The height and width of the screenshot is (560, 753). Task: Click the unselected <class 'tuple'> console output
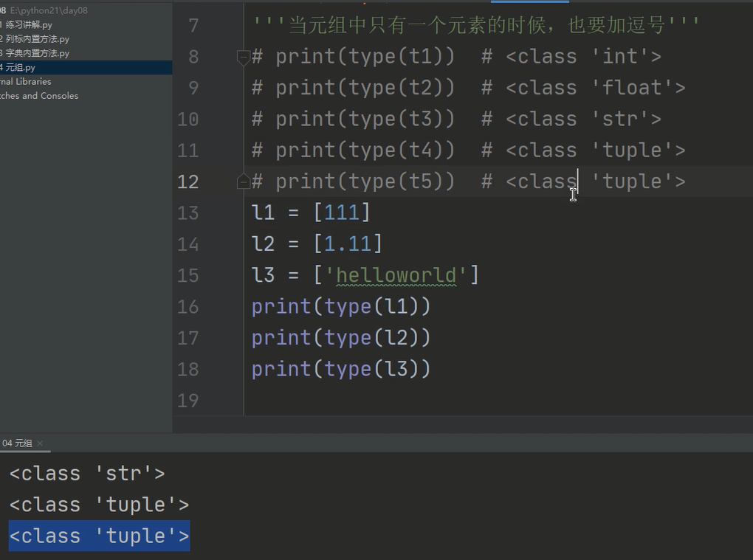click(100, 505)
